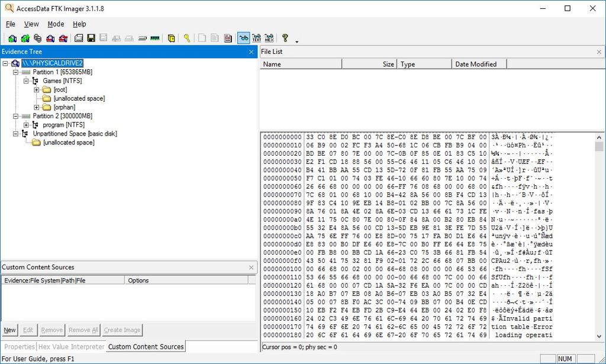The height and width of the screenshot is (364, 606).
Task: Sort File List by Type column
Action: click(x=424, y=64)
